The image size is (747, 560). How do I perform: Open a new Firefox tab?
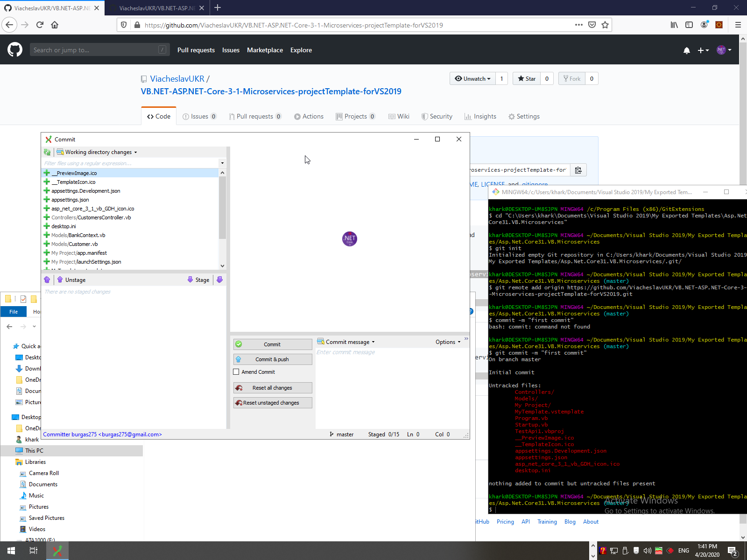(218, 7)
